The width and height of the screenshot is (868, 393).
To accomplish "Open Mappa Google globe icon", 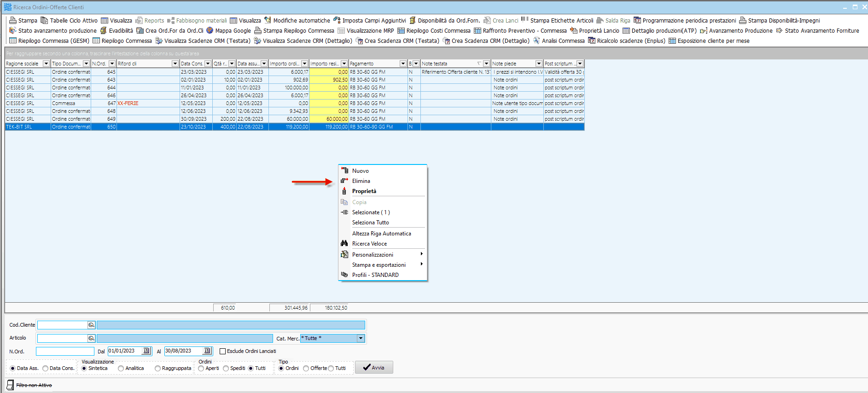I will tap(210, 30).
